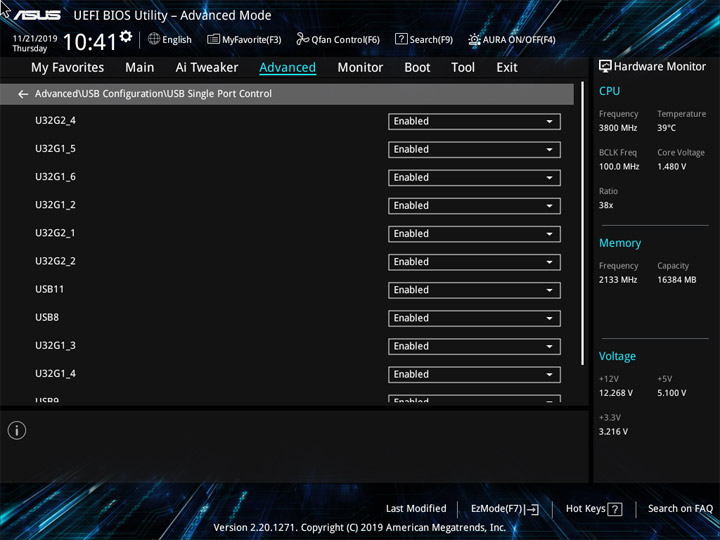
Task: Click the 39°C temperature value
Action: (666, 128)
